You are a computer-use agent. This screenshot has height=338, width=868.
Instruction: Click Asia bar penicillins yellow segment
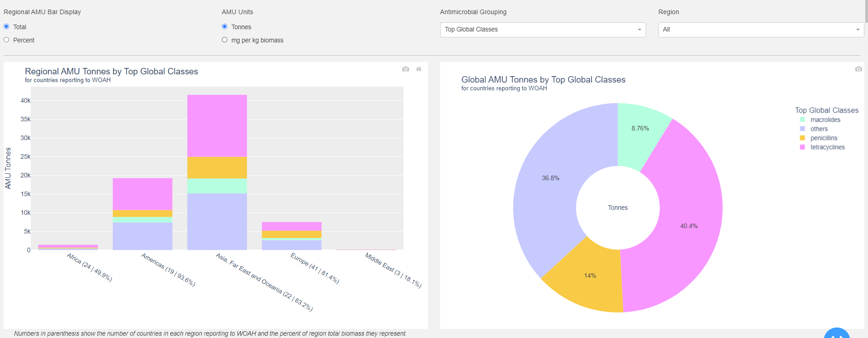(x=217, y=167)
